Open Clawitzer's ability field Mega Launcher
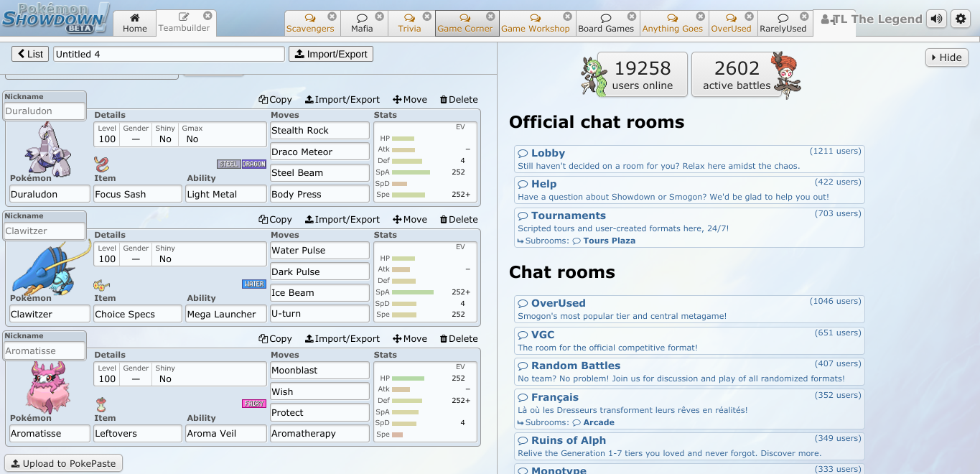 pyautogui.click(x=226, y=314)
